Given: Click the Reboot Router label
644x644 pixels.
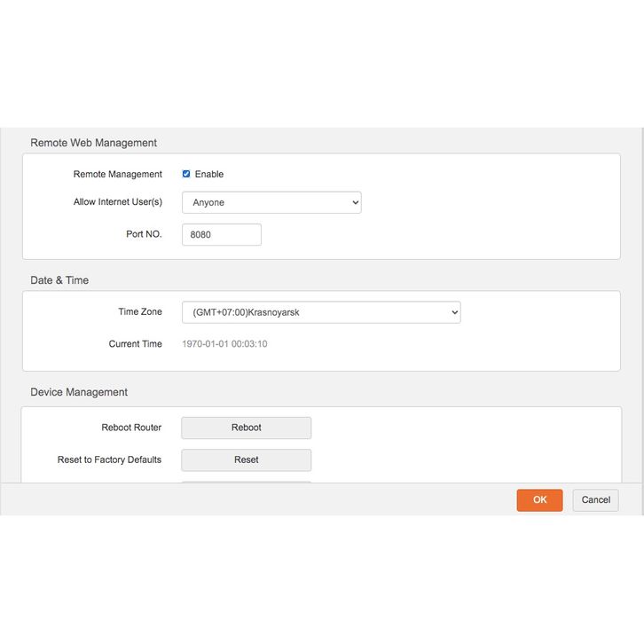Looking at the screenshot, I should (x=131, y=428).
